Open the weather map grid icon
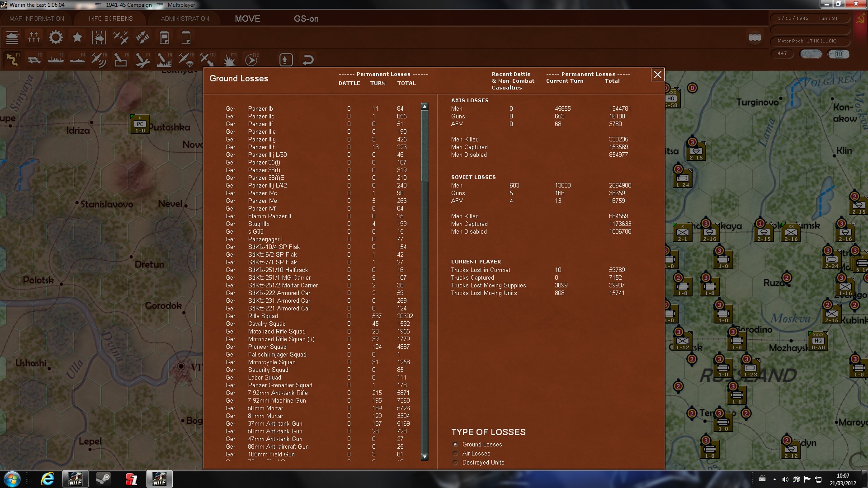This screenshot has height=488, width=868. point(99,38)
